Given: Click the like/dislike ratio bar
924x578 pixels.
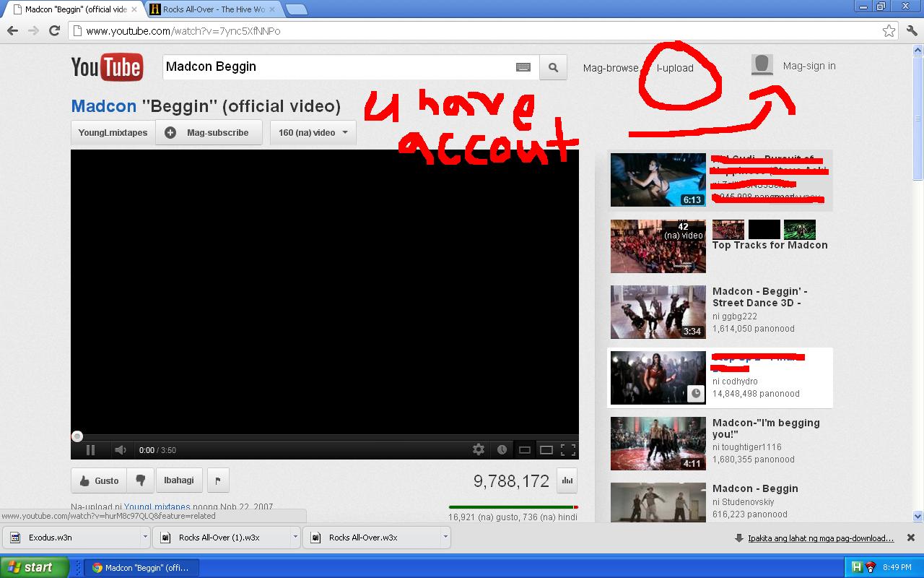Looking at the screenshot, I should point(513,507).
